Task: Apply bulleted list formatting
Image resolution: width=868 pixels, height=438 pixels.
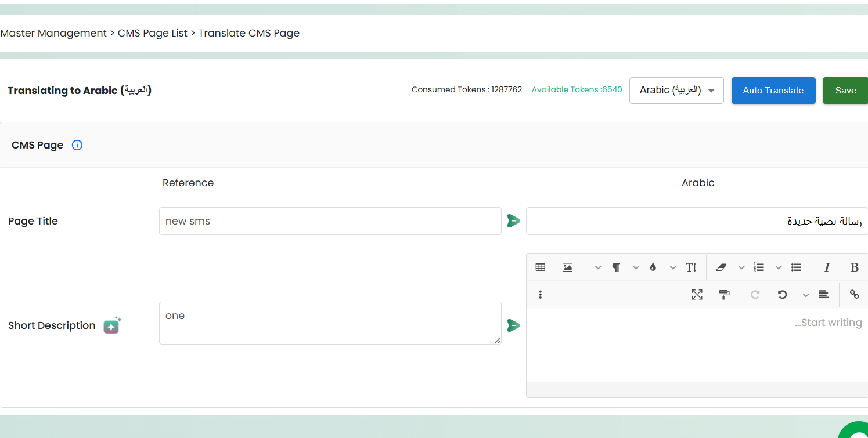Action: (796, 267)
